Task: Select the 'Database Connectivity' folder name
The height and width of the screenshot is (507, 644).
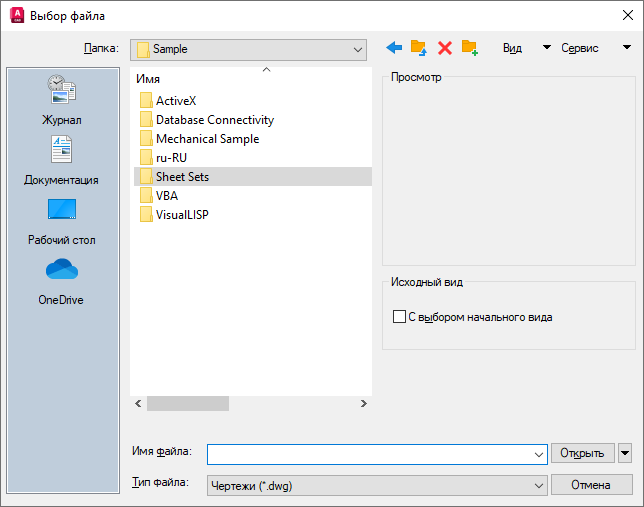Action: (215, 120)
